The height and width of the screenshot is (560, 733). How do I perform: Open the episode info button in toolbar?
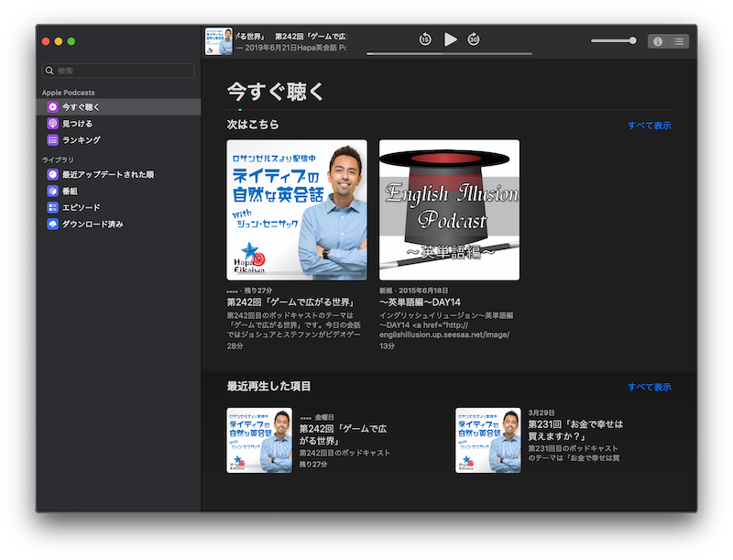coord(658,41)
